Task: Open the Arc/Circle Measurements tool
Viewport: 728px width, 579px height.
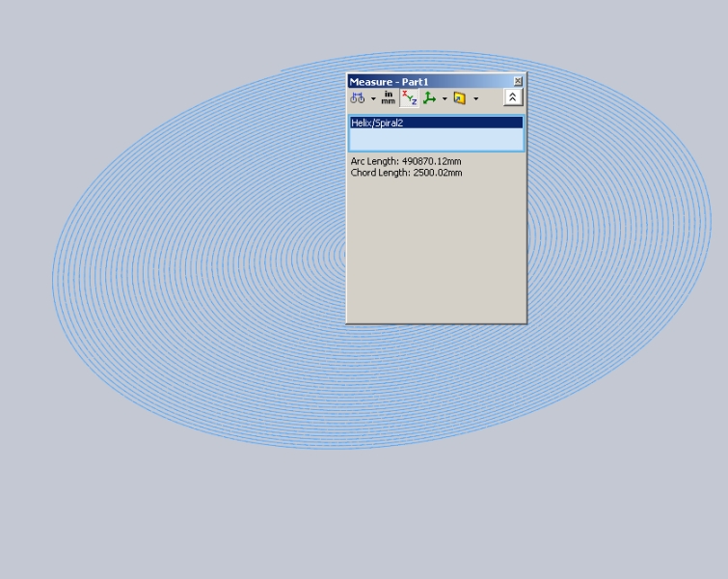Action: 357,98
